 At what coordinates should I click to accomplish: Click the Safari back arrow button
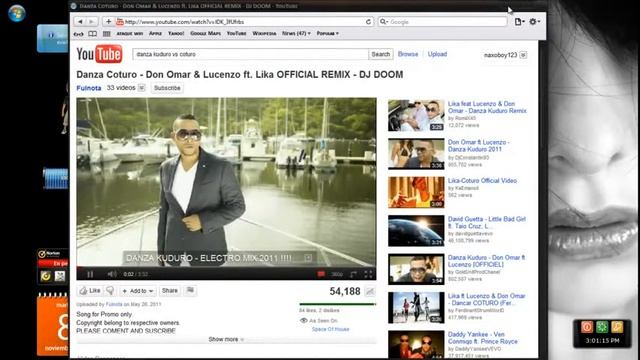[80, 22]
